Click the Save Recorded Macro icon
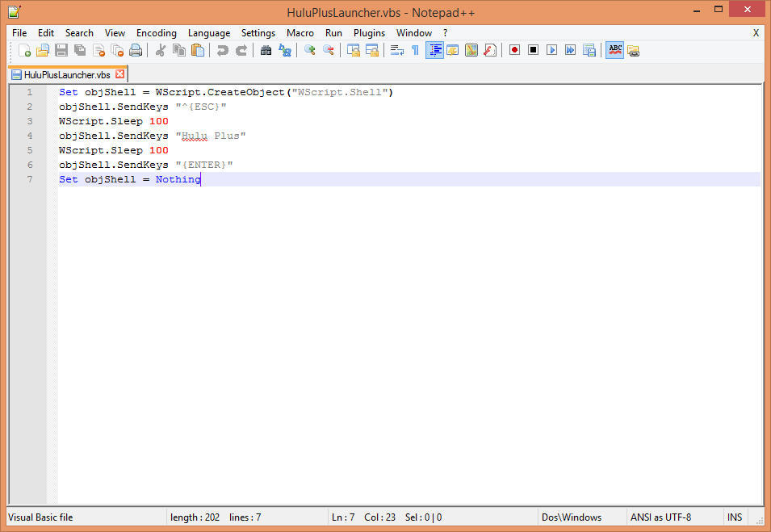This screenshot has width=771, height=532. 589,50
